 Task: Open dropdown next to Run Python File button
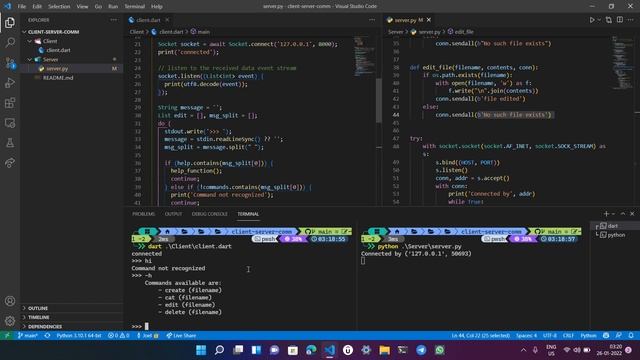point(599,20)
